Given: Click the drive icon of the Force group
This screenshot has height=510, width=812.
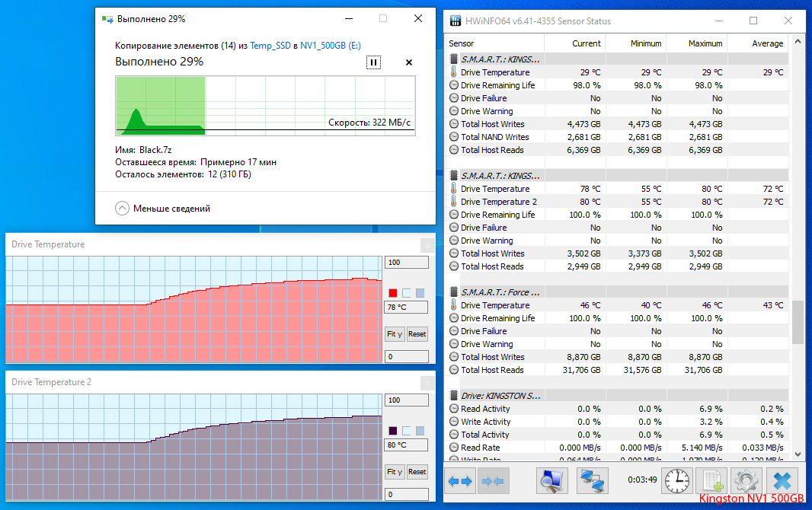Looking at the screenshot, I should click(x=454, y=292).
